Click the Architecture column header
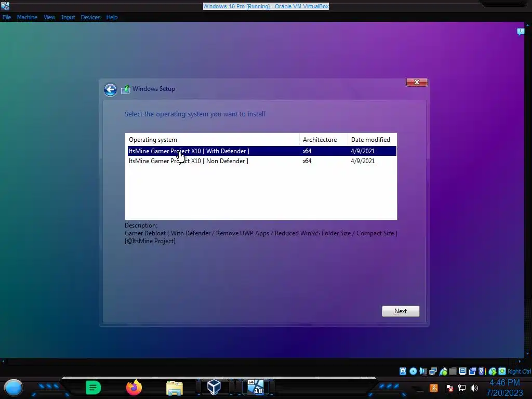 324,139
